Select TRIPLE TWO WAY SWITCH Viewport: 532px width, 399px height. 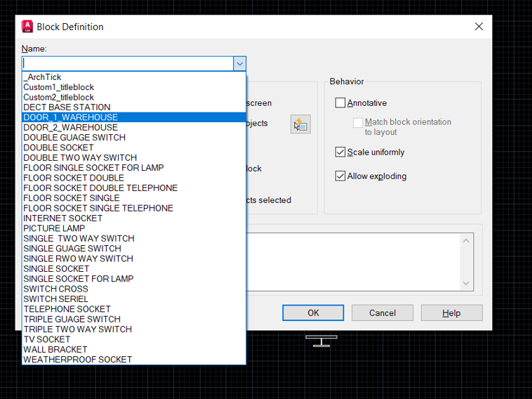(134, 329)
